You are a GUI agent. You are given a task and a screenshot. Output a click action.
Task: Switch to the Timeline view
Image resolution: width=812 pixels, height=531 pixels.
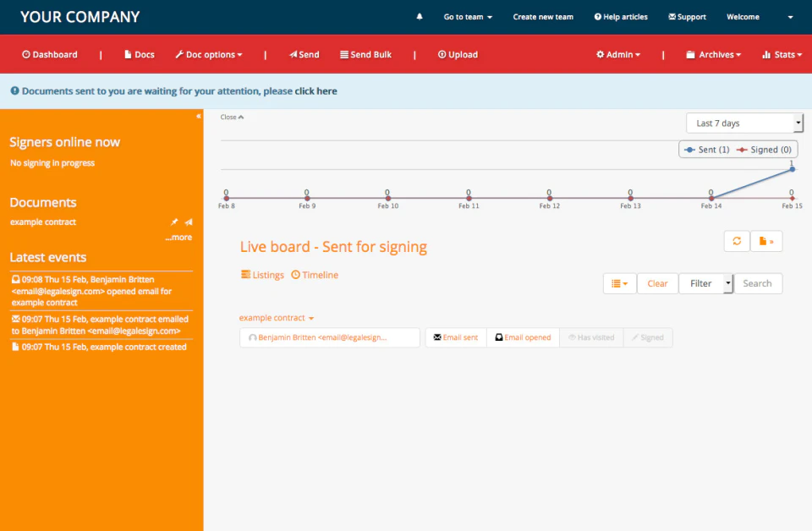(315, 275)
